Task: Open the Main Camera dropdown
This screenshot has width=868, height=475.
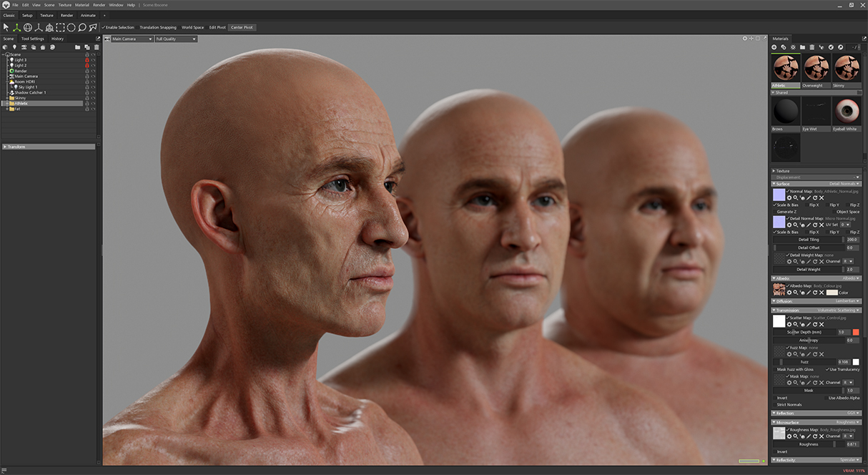Action: [132, 39]
